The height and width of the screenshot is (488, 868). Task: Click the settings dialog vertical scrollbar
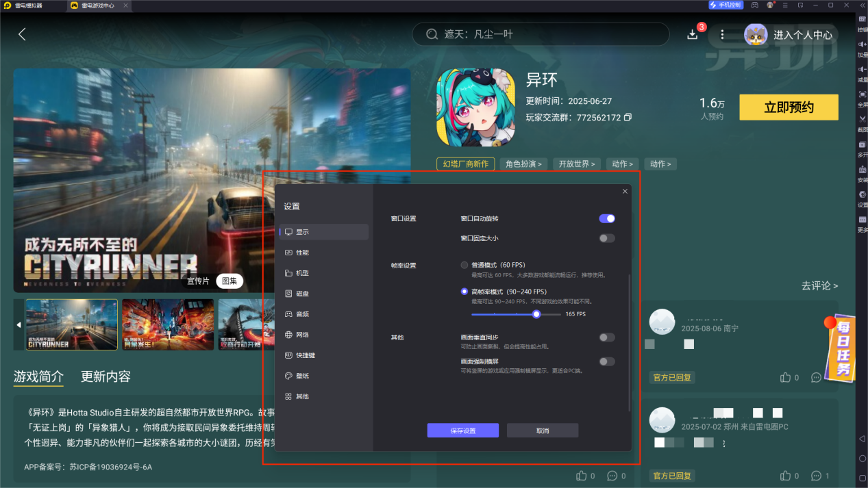[629, 342]
